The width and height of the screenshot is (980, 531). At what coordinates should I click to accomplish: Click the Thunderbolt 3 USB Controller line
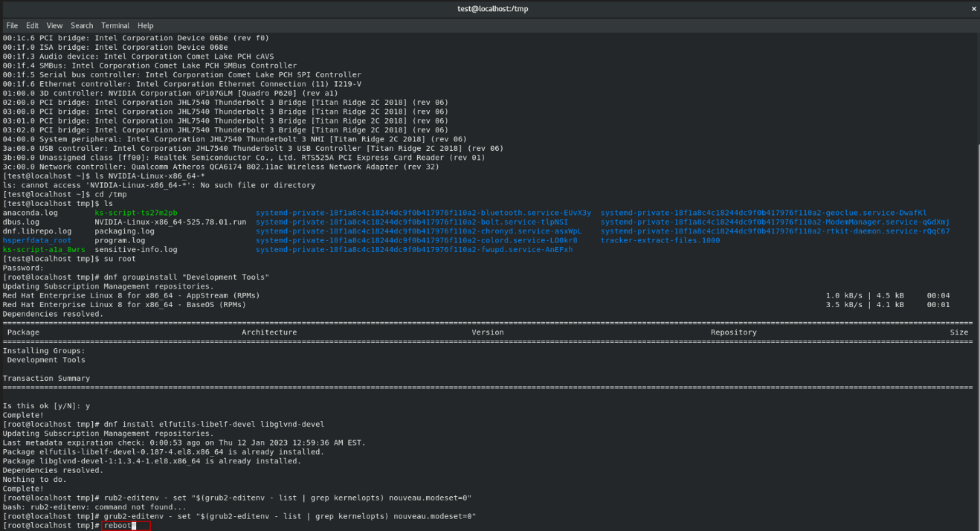pyautogui.click(x=253, y=148)
